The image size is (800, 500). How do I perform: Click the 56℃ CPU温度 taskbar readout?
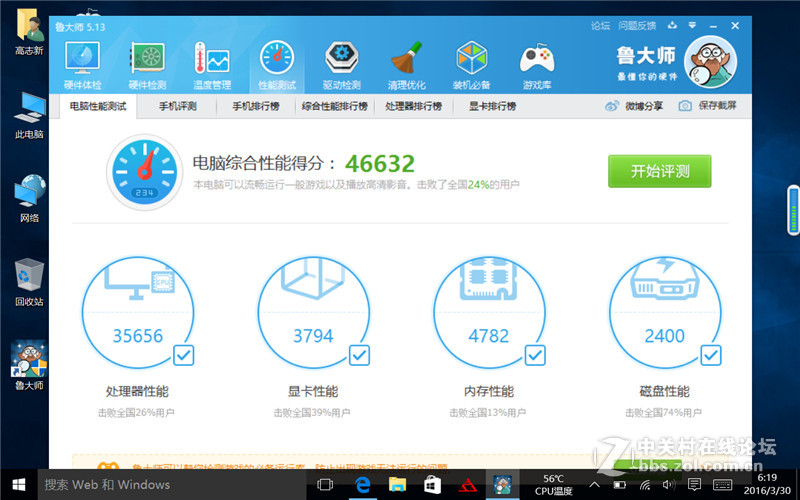click(554, 485)
